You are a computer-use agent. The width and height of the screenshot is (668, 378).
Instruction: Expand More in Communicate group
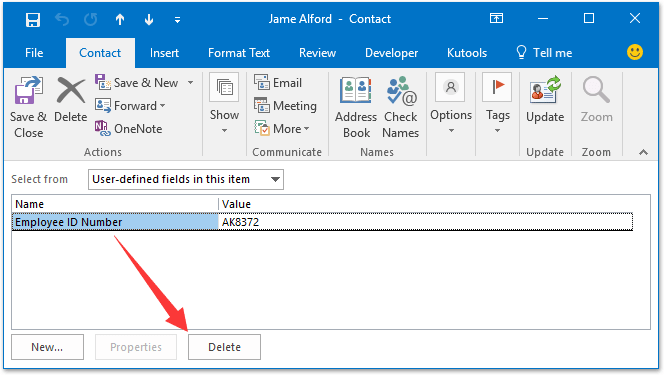click(282, 129)
